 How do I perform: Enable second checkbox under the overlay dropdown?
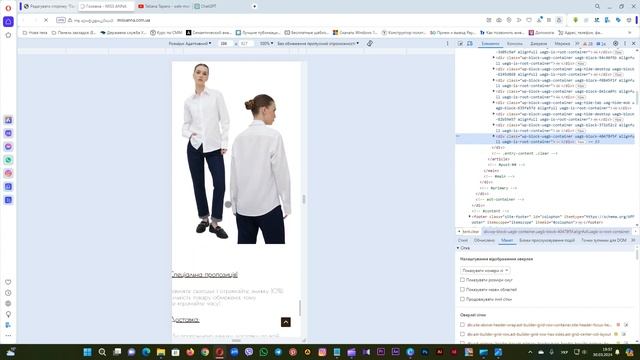click(x=462, y=289)
